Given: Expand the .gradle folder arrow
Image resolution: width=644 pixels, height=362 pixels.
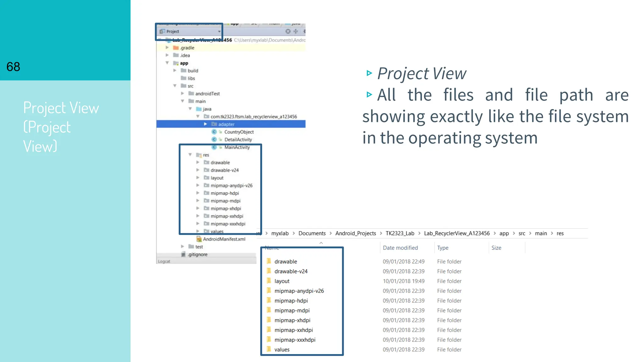Looking at the screenshot, I should [x=167, y=48].
